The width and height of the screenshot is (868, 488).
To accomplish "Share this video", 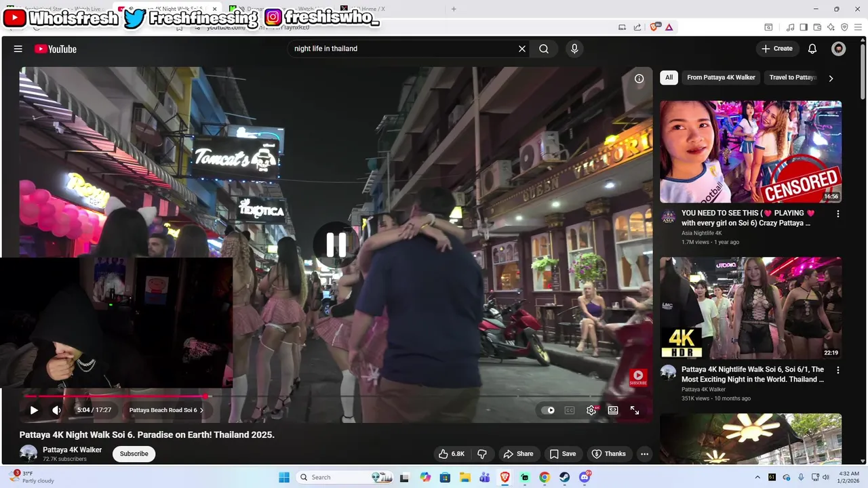I will (x=518, y=453).
